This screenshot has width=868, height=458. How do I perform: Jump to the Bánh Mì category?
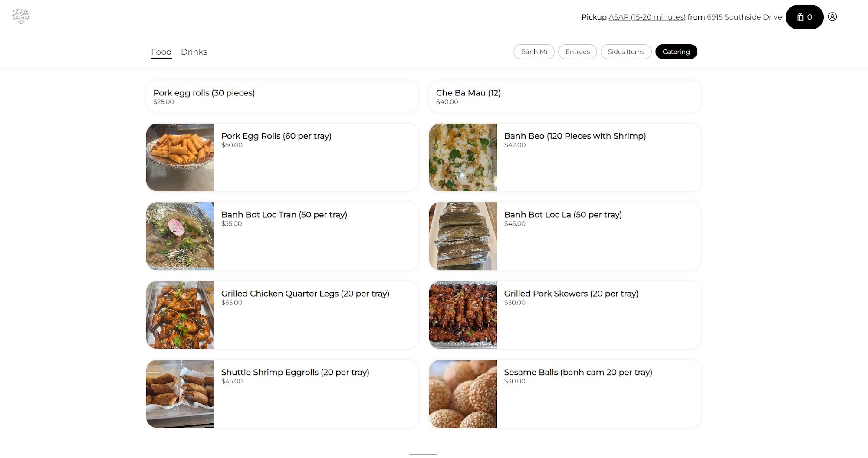coord(534,52)
